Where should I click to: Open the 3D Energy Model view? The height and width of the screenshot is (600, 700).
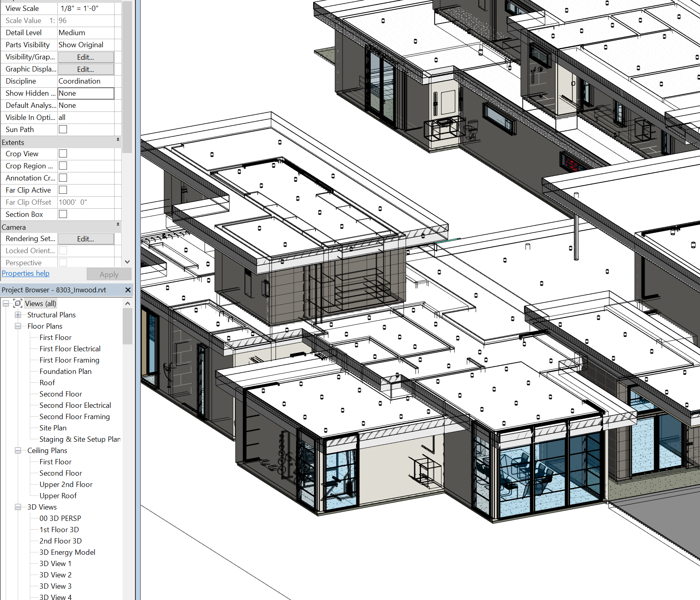[x=67, y=552]
